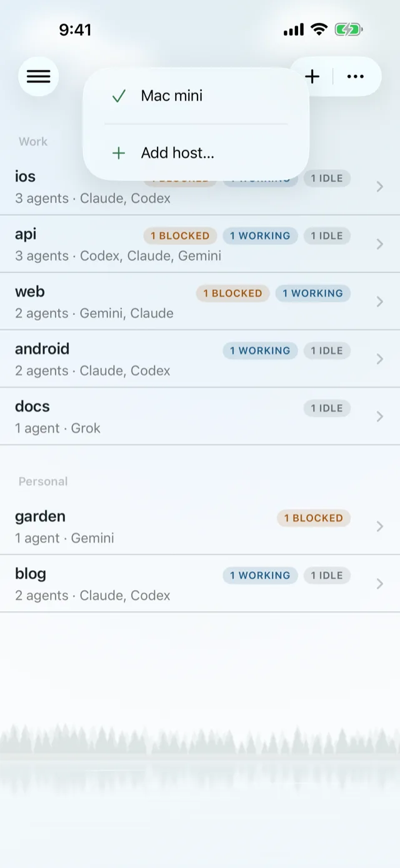Tap the Wi-Fi status bar icon

(319, 29)
